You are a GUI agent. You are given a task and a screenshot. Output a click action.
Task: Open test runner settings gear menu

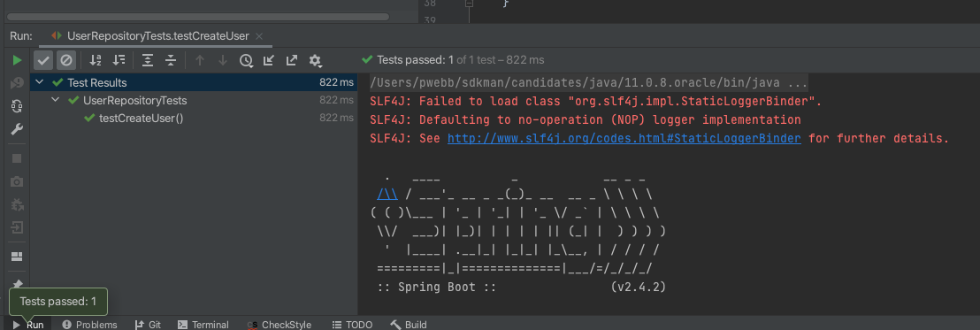[315, 60]
